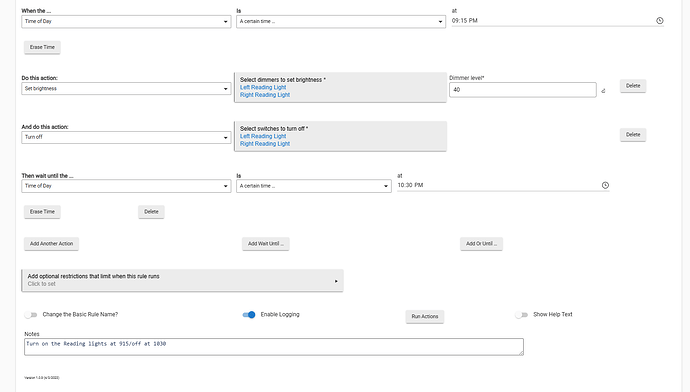Click the Dimmer level input field
The width and height of the screenshot is (690, 392).
(x=523, y=90)
